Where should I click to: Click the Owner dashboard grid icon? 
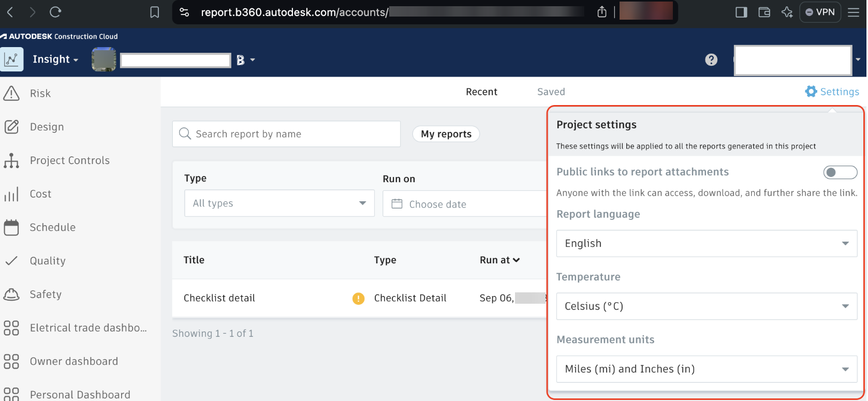pos(11,361)
